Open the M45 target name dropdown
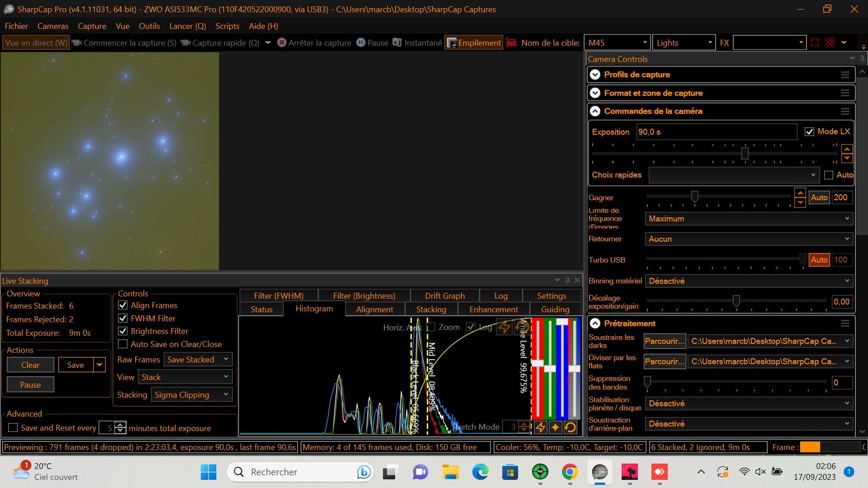Image resolution: width=868 pixels, height=488 pixels. click(x=617, y=42)
